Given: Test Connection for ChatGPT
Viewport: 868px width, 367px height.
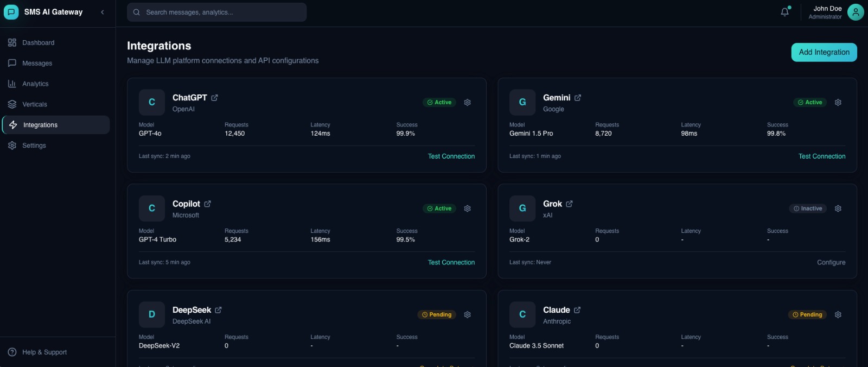Looking at the screenshot, I should tap(451, 156).
